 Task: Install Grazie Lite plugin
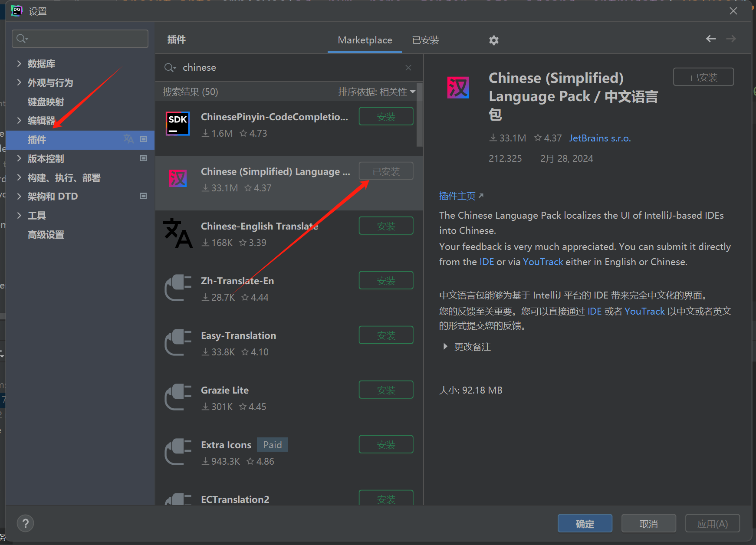386,390
